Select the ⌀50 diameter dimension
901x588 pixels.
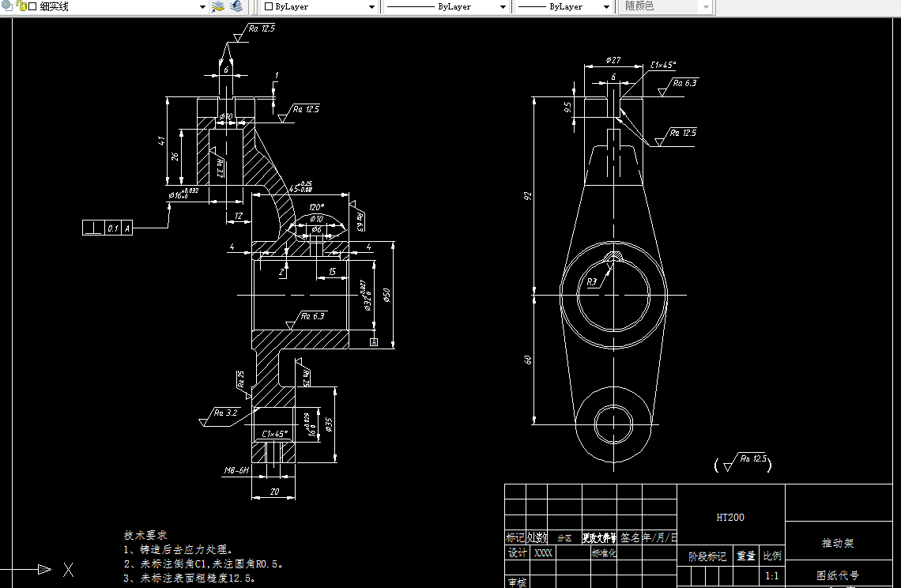click(386, 296)
